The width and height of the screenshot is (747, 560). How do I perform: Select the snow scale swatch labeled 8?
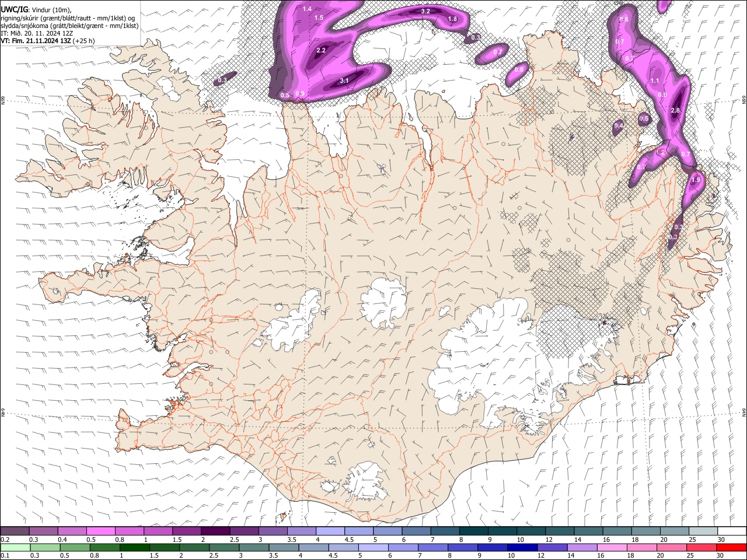(x=473, y=531)
